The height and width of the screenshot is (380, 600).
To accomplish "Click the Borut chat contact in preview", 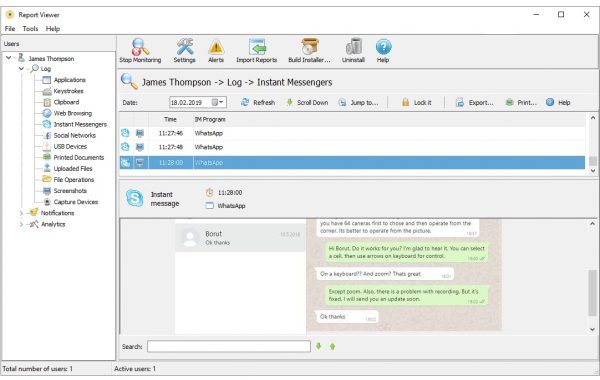I will tap(240, 238).
